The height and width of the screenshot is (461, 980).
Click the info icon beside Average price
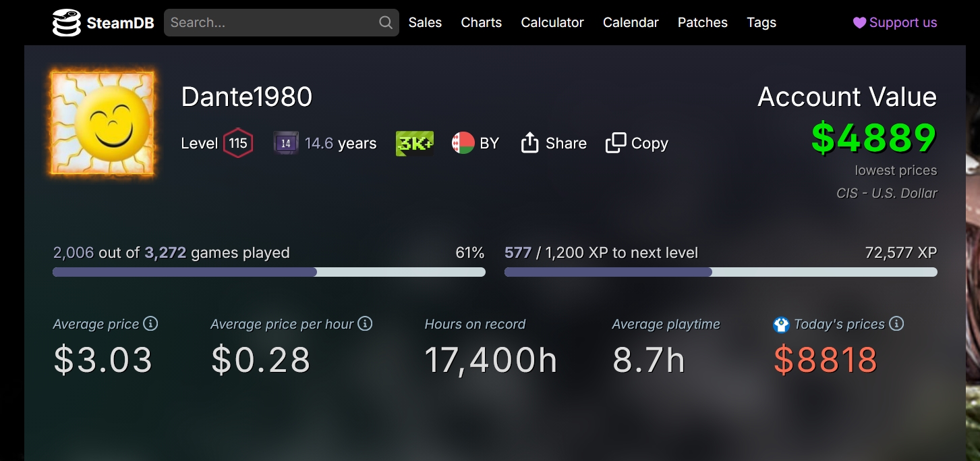click(x=151, y=323)
